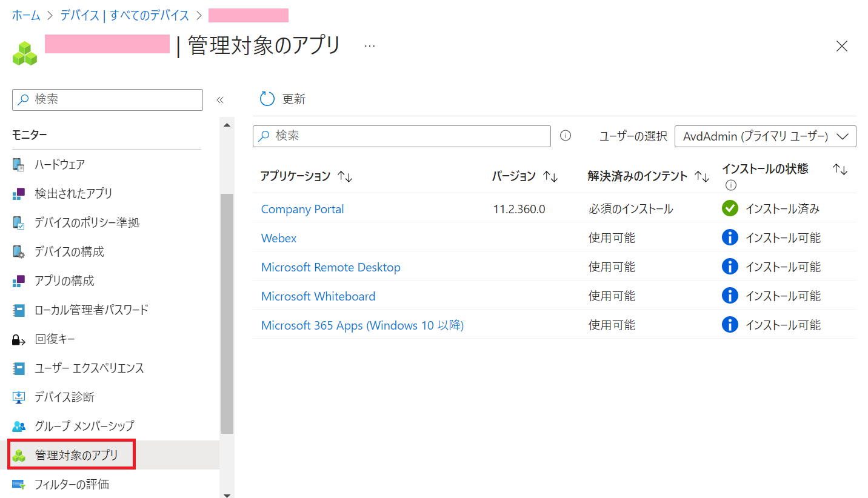Sort by 解決済みのインテント column arrows

[702, 176]
